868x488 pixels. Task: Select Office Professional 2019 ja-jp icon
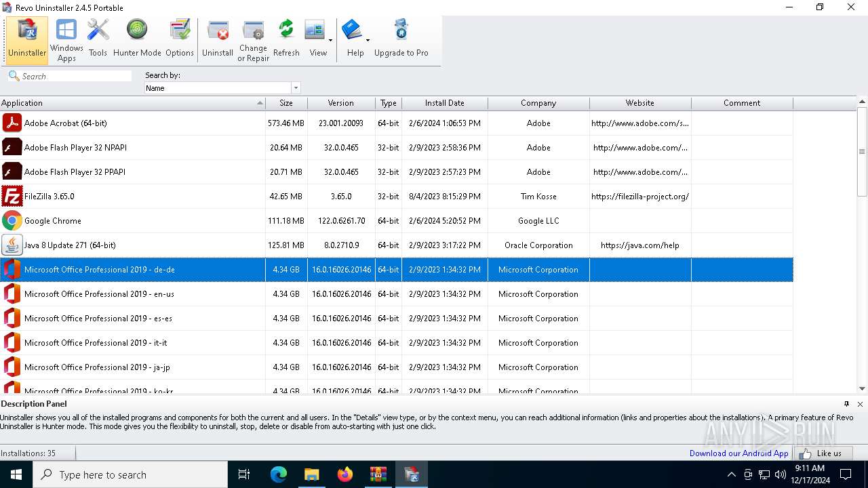coord(12,367)
